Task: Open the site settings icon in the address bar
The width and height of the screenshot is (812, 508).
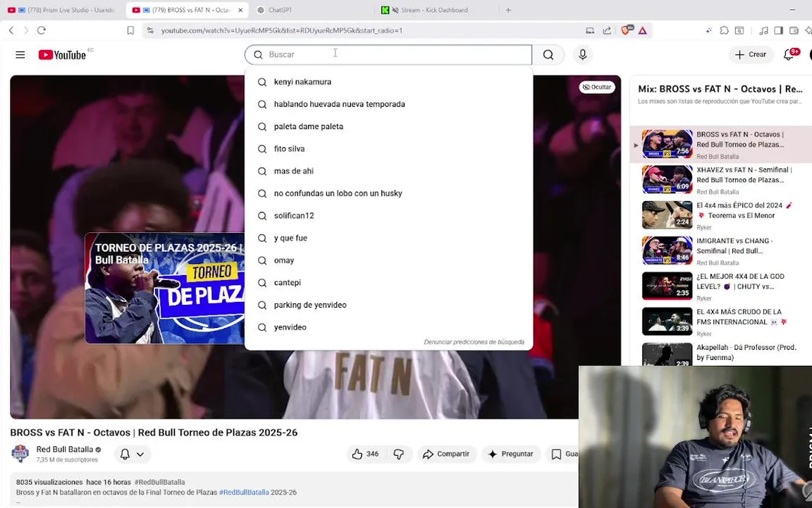Action: click(x=150, y=30)
